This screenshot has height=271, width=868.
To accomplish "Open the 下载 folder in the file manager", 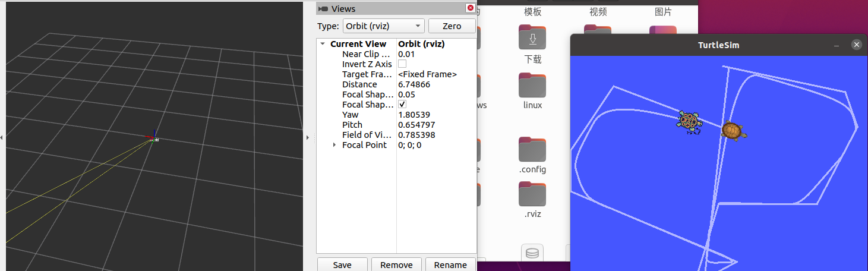I will (x=533, y=39).
